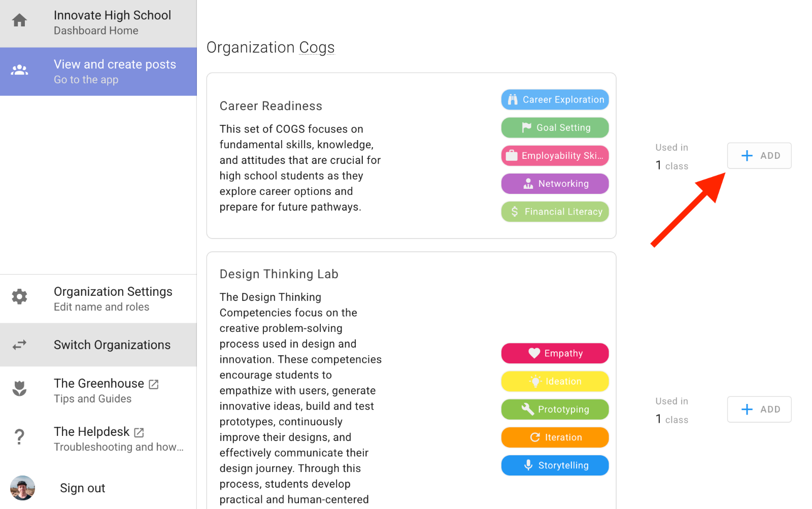
Task: Click the Career Exploration blue tag
Action: (555, 100)
